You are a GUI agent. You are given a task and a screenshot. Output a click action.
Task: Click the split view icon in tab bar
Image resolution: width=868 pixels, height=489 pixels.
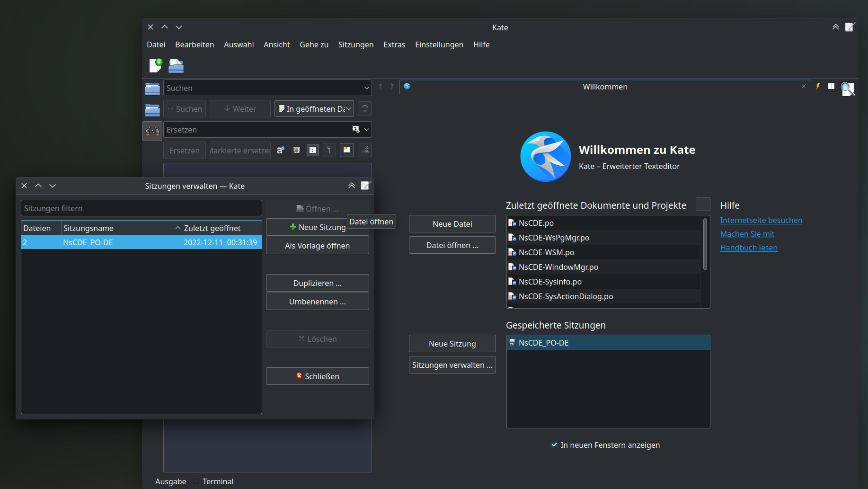[831, 86]
